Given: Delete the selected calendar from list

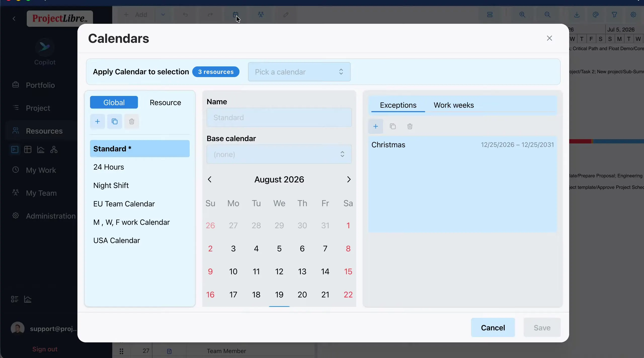Looking at the screenshot, I should (132, 122).
